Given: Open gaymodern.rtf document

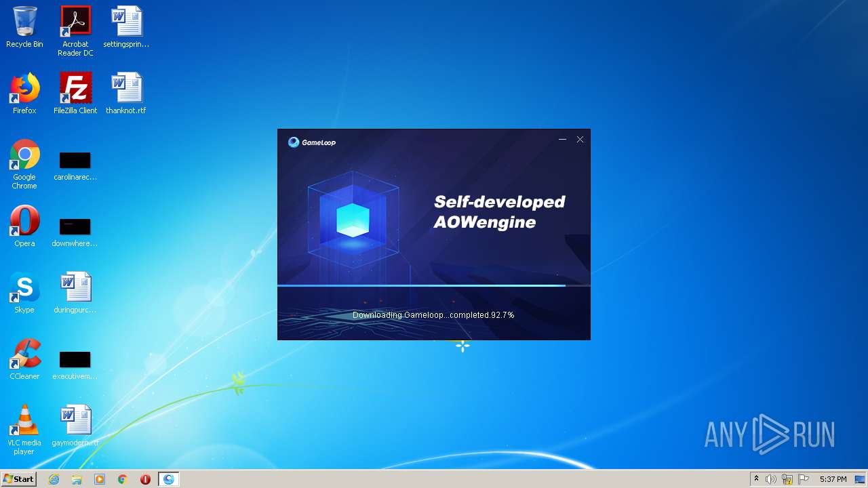Looking at the screenshot, I should [x=75, y=426].
